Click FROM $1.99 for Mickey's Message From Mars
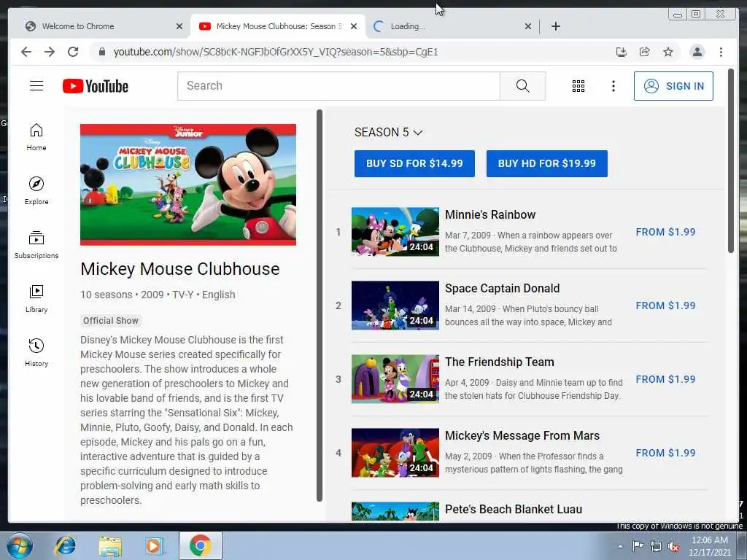 point(665,453)
